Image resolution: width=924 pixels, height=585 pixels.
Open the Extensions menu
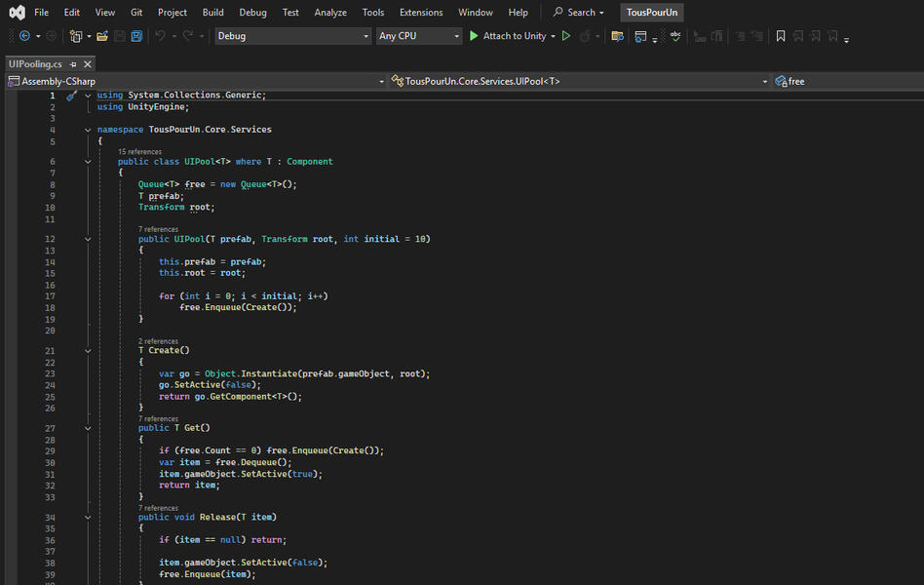[x=420, y=13]
